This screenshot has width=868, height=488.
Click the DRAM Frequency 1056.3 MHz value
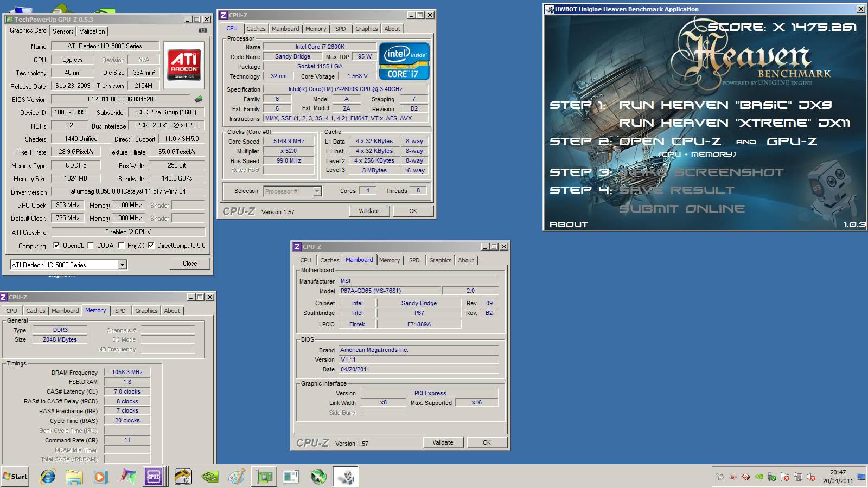(127, 372)
